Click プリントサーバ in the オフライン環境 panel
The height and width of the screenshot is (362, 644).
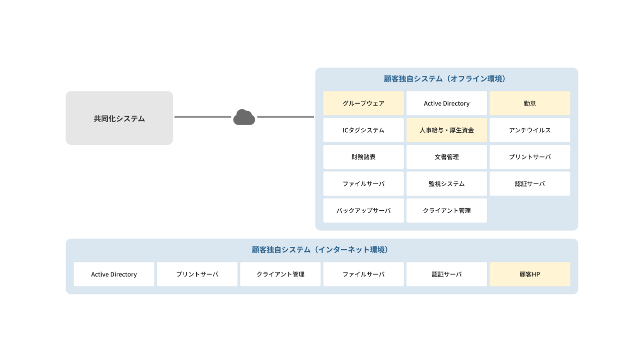[530, 157]
